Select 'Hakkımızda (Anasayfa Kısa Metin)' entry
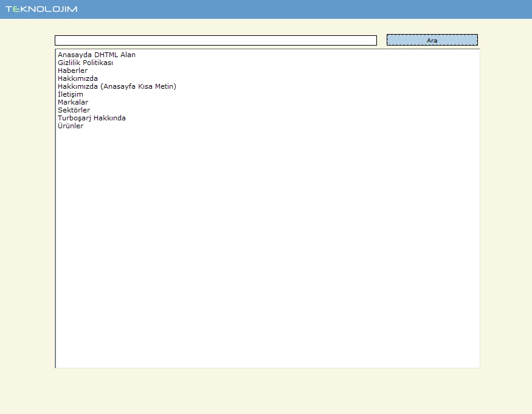Viewport: 532px width, 414px height. click(117, 86)
